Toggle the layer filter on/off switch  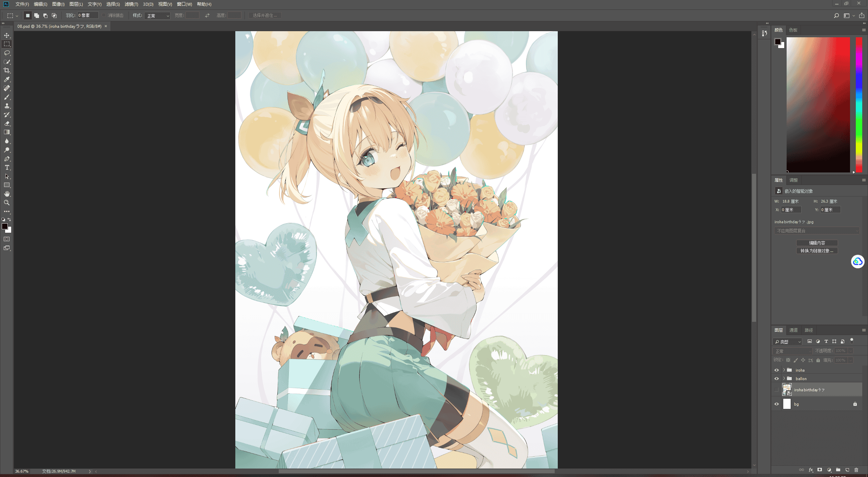(x=851, y=341)
